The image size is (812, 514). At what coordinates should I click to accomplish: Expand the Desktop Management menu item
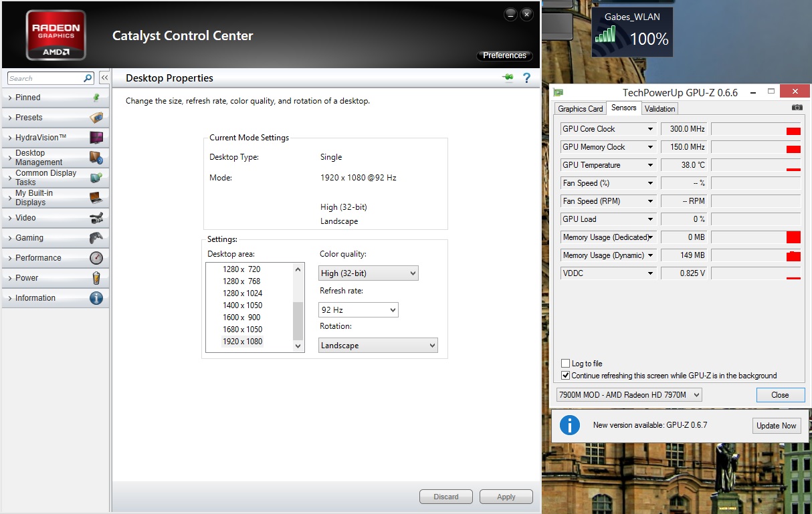(56, 158)
